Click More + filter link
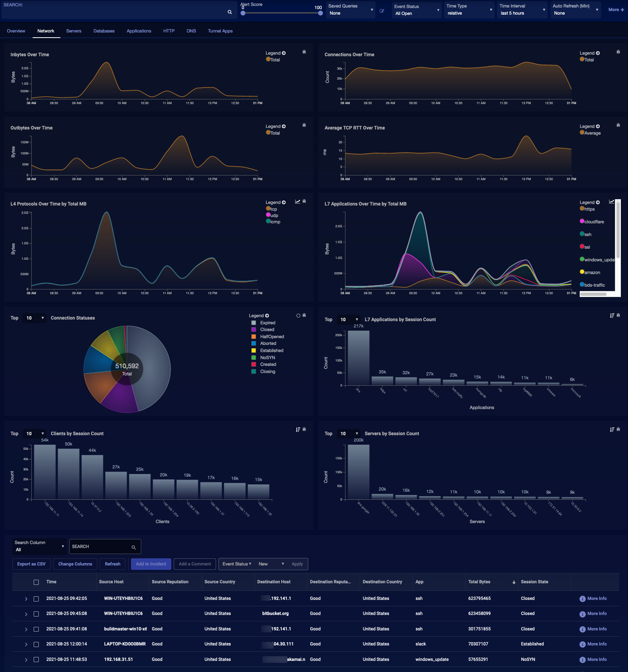Viewport: 628px width, 672px height. [x=616, y=10]
